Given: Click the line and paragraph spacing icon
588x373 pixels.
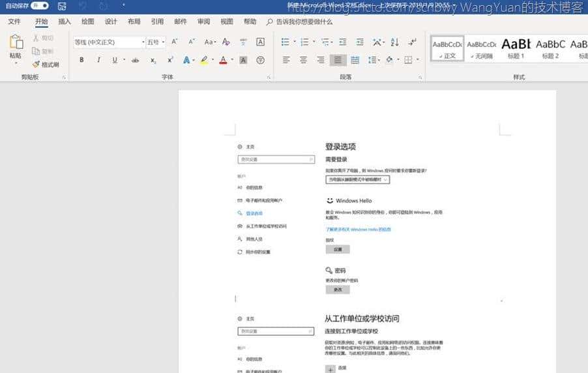Looking at the screenshot, I should (372, 59).
